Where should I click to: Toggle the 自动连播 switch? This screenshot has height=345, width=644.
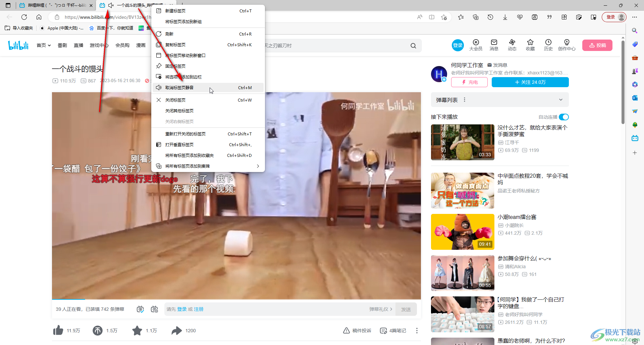point(564,117)
